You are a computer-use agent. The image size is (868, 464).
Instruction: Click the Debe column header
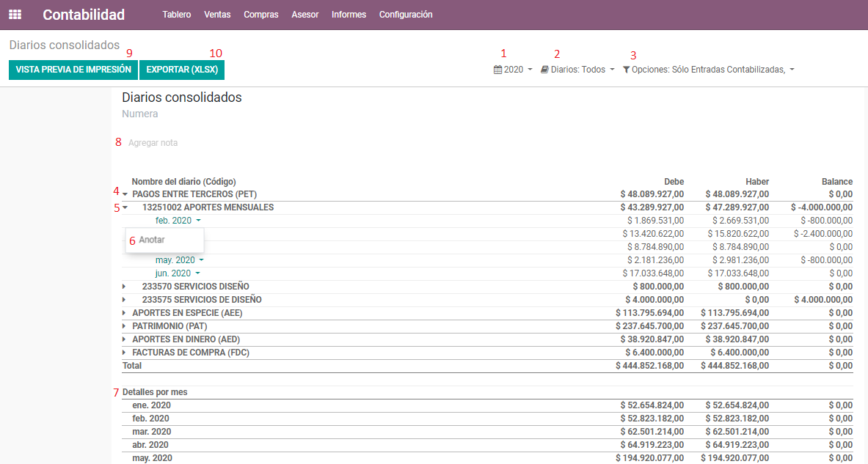click(x=674, y=181)
